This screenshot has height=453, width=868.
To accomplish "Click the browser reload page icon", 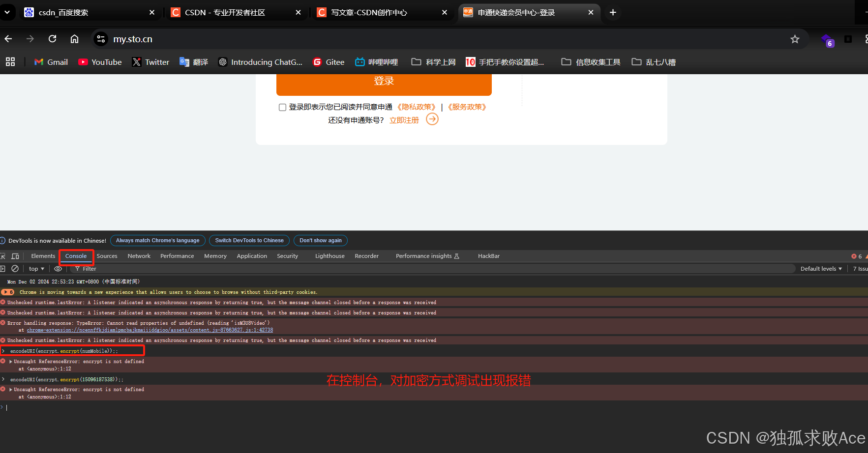I will point(52,38).
